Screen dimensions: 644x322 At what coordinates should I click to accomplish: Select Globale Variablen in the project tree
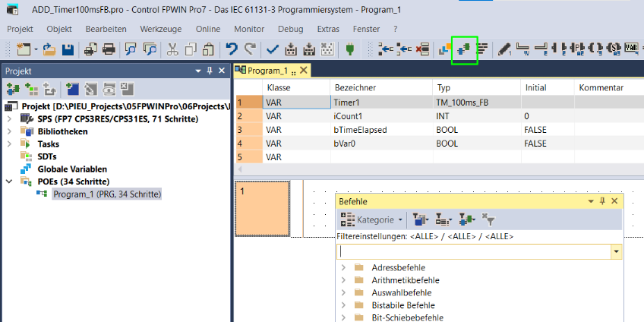[72, 169]
